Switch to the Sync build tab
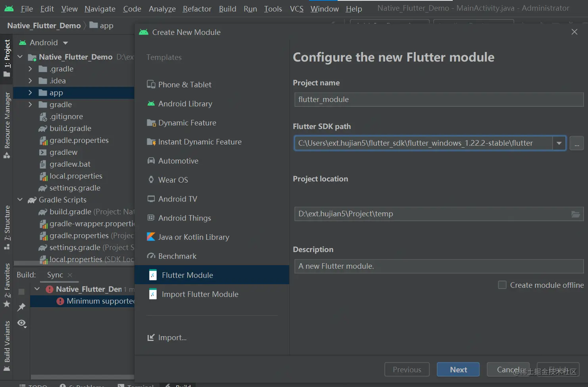 point(55,275)
